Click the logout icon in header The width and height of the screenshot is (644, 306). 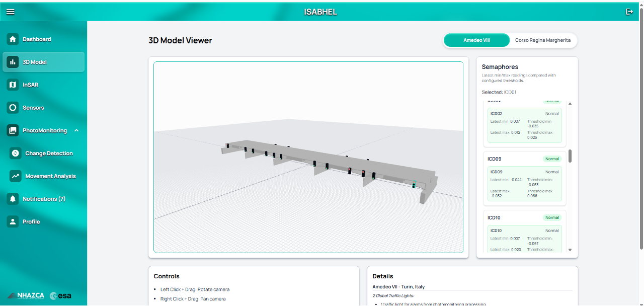[629, 12]
